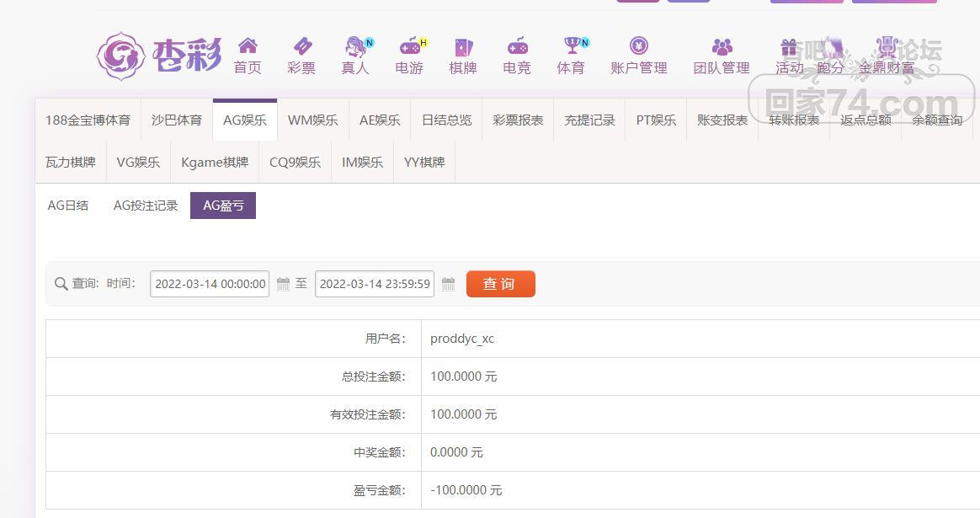Open the 真人 live dealer icon

pyautogui.click(x=355, y=45)
